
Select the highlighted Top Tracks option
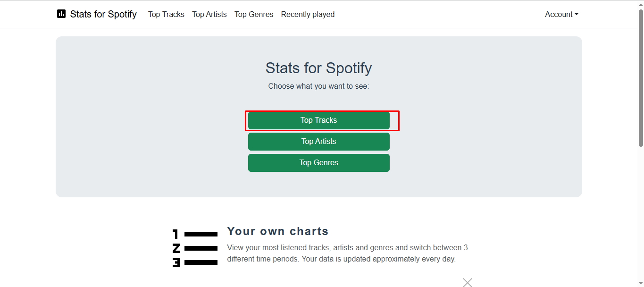[x=318, y=120]
